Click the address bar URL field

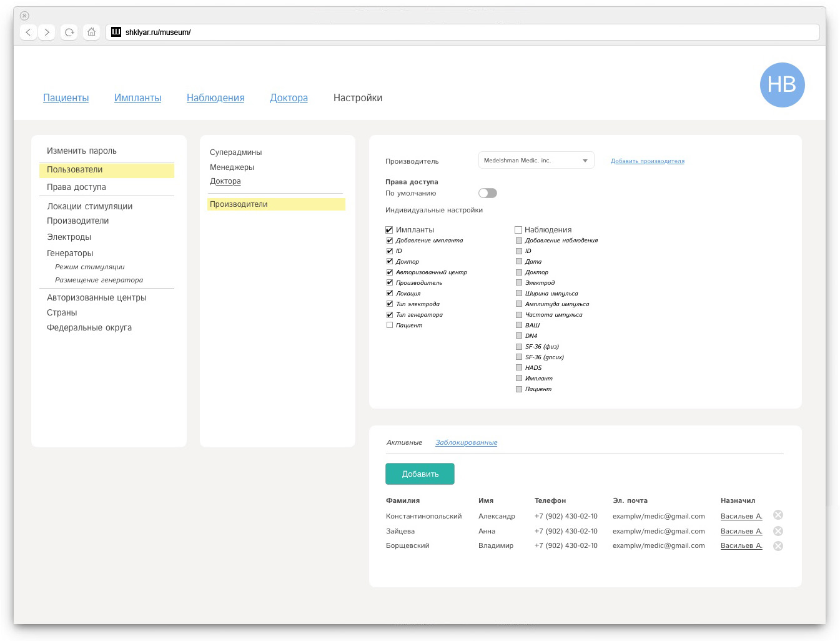coord(463,32)
